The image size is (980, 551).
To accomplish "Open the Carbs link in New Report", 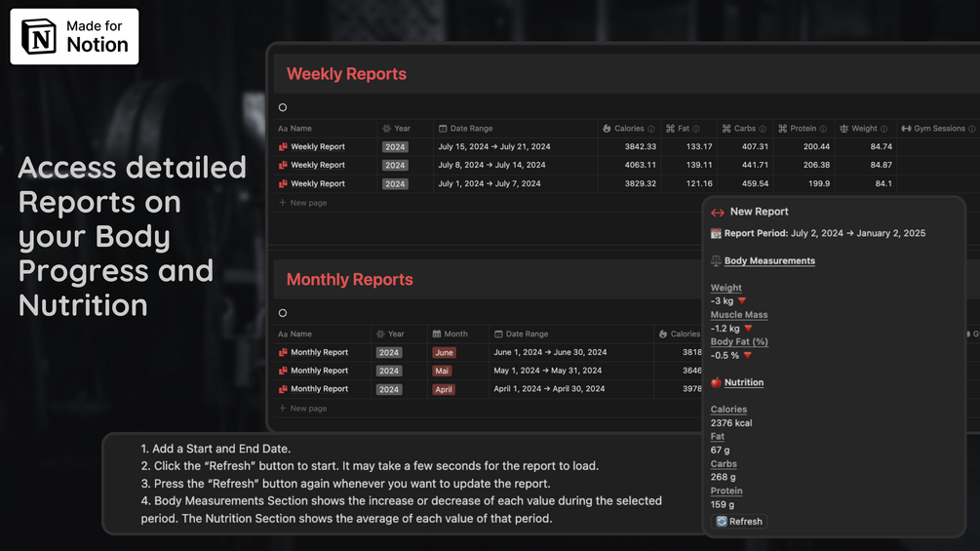I will pyautogui.click(x=724, y=463).
